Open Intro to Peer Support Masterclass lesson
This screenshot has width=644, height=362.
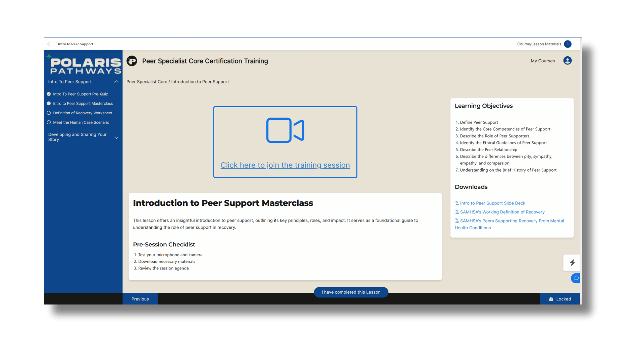[x=83, y=104]
